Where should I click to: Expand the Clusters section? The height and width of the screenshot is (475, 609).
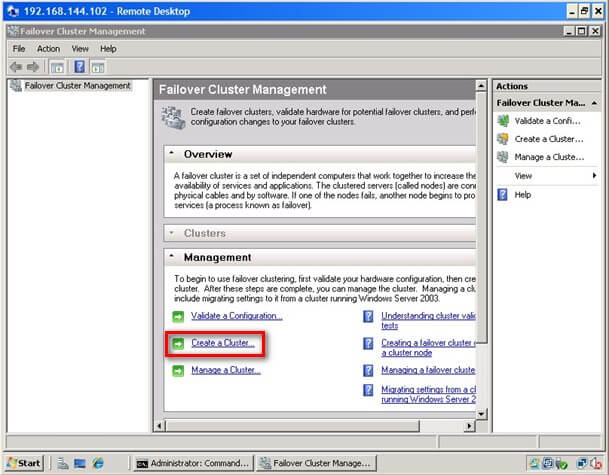[171, 233]
